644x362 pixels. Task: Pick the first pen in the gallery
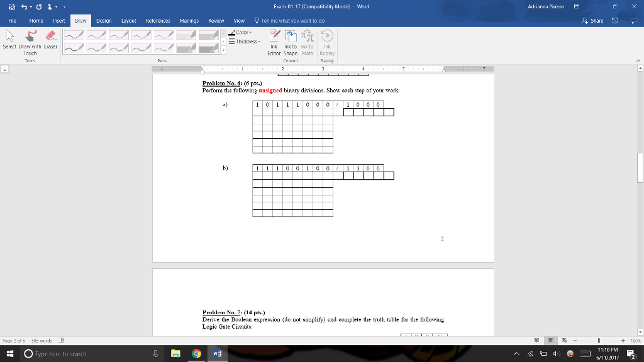pos(74,36)
